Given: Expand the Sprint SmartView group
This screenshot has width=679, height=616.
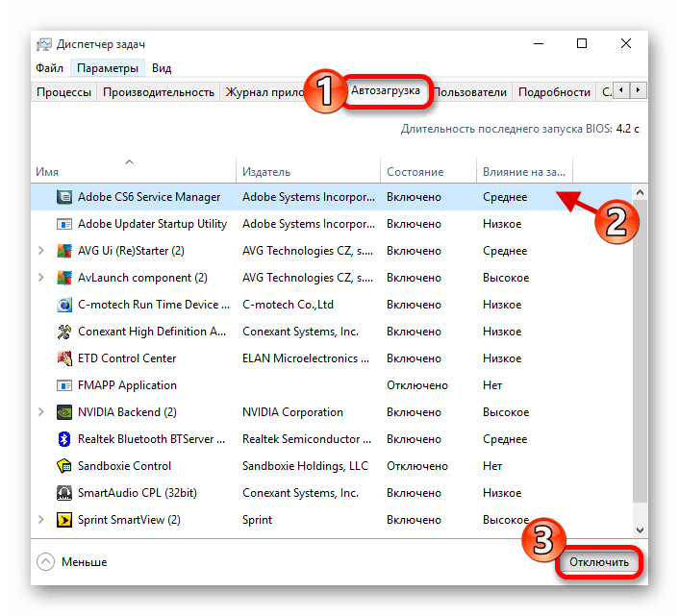Looking at the screenshot, I should (x=41, y=519).
